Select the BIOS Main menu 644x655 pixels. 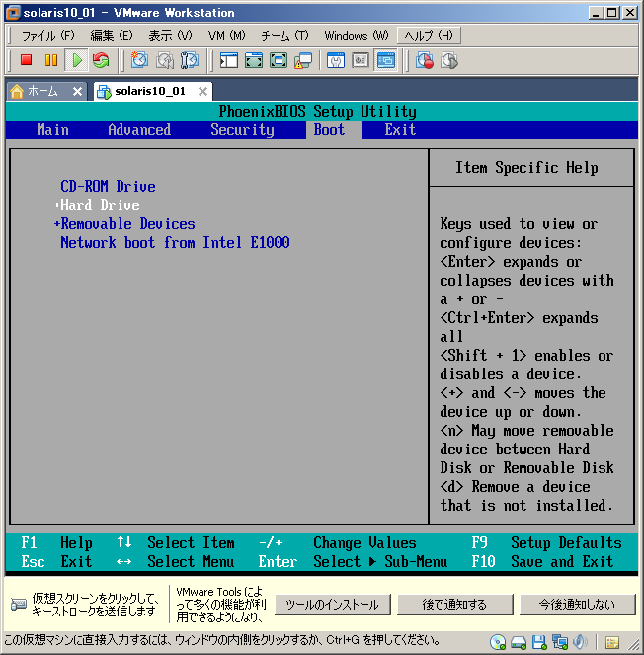click(52, 130)
